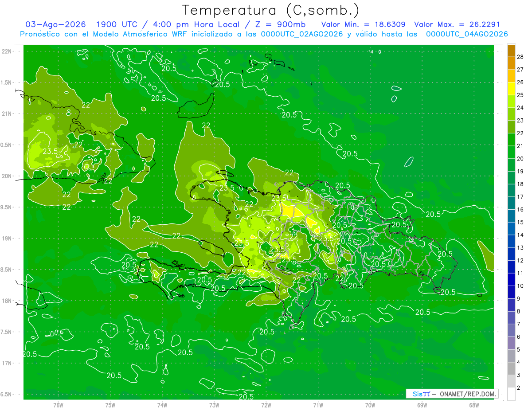
Task: Pick the legend swatch between 5 and 6
Action: (x=511, y=343)
